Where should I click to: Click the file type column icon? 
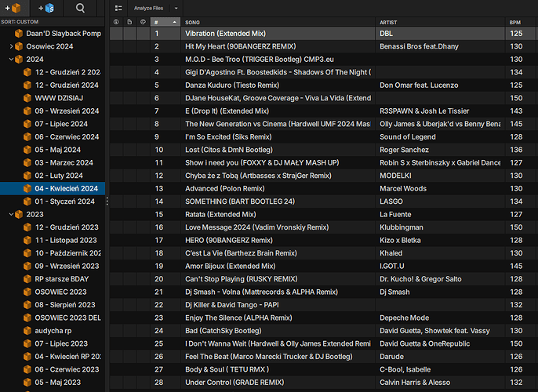click(129, 22)
